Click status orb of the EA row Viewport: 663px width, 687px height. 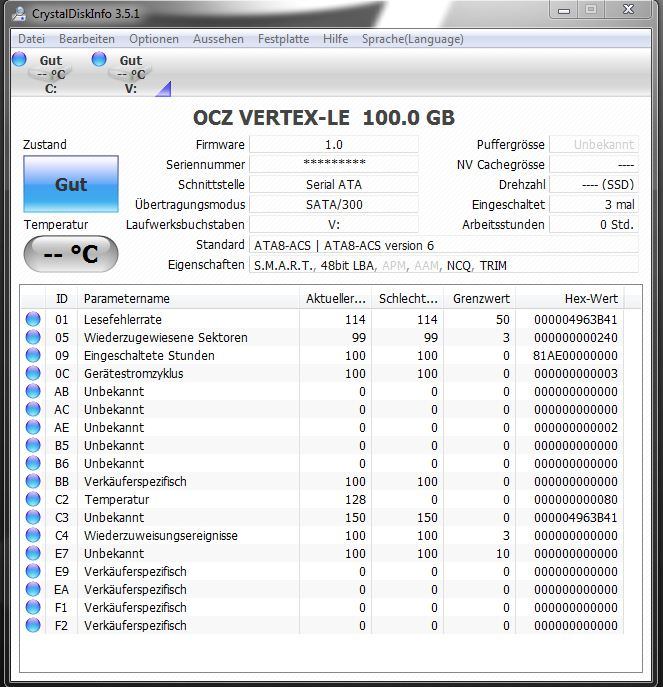click(33, 589)
